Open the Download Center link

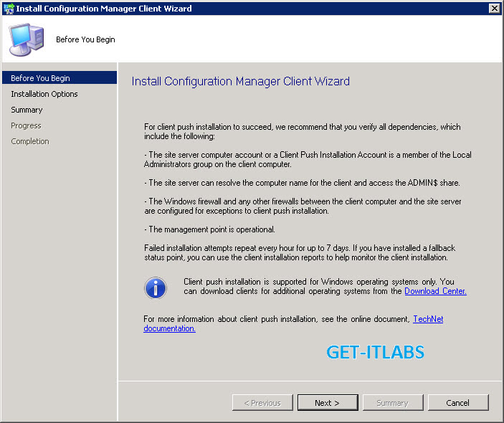coord(435,291)
